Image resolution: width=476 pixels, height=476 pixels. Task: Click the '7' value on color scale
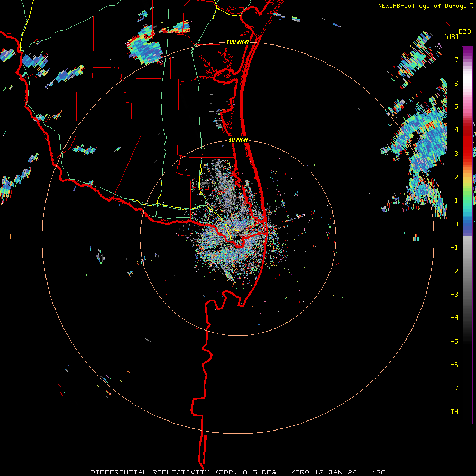pyautogui.click(x=456, y=59)
